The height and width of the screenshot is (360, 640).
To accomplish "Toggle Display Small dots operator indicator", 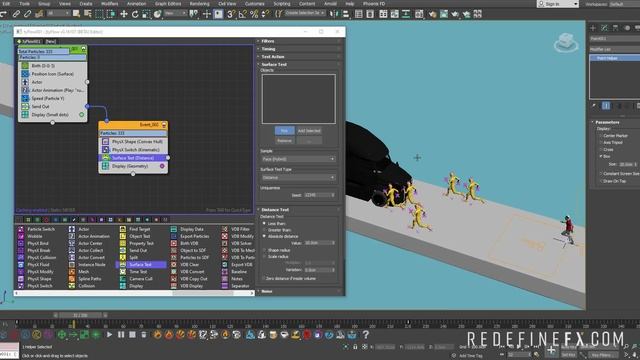I will click(82, 115).
